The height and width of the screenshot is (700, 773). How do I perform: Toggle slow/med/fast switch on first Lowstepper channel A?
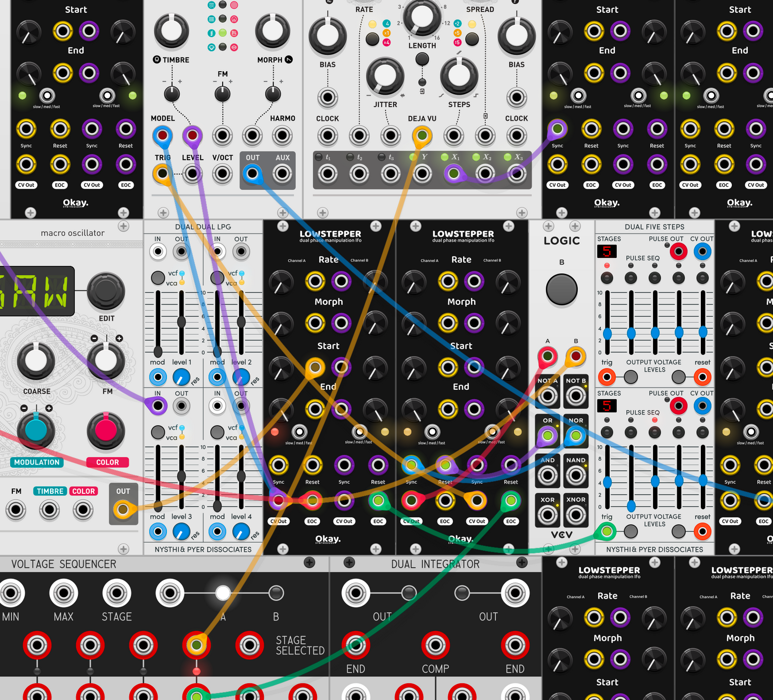299,431
